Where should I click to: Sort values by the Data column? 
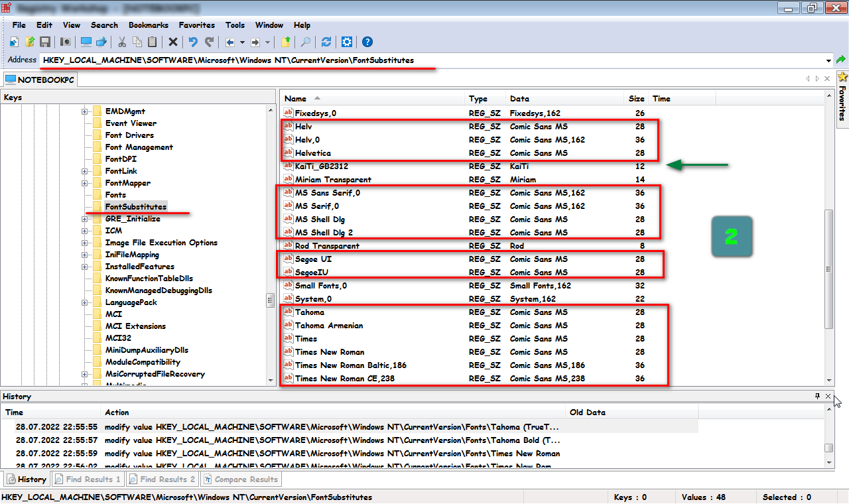[564, 98]
